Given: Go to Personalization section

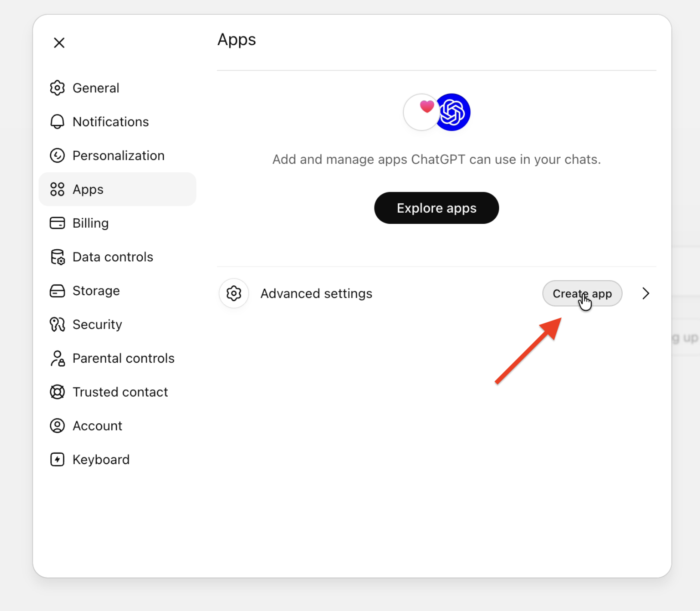Looking at the screenshot, I should tap(117, 155).
